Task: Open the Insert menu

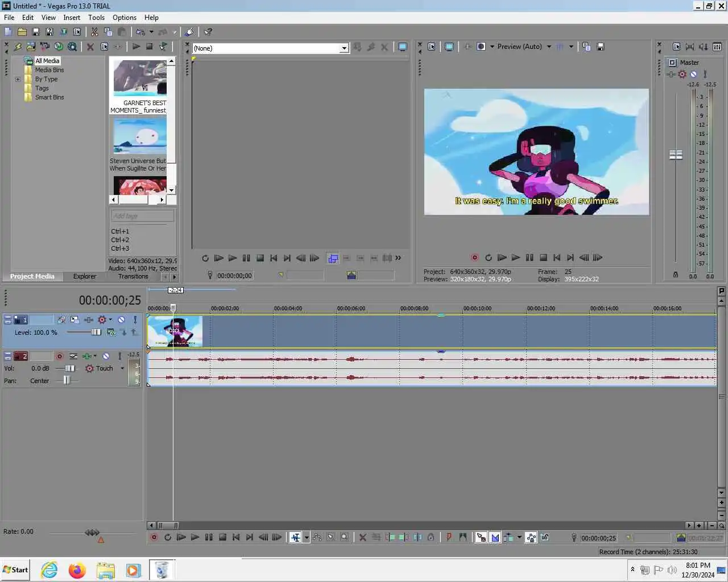Action: pyautogui.click(x=72, y=18)
